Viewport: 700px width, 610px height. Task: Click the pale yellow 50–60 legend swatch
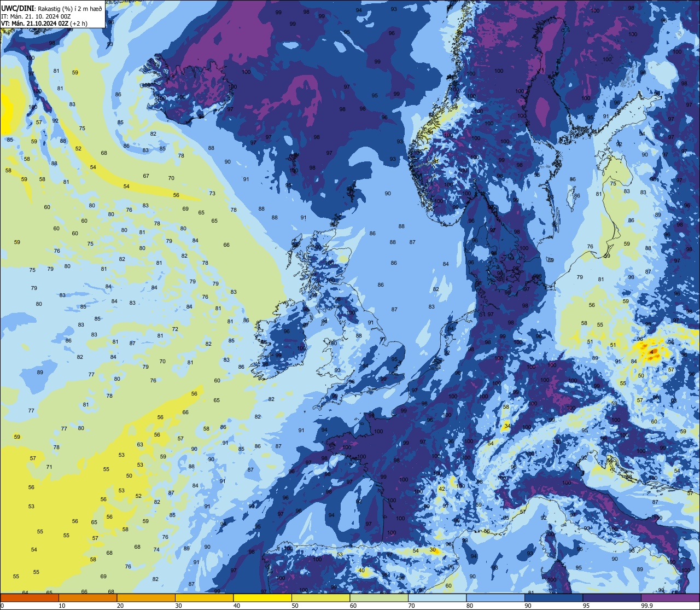point(320,597)
